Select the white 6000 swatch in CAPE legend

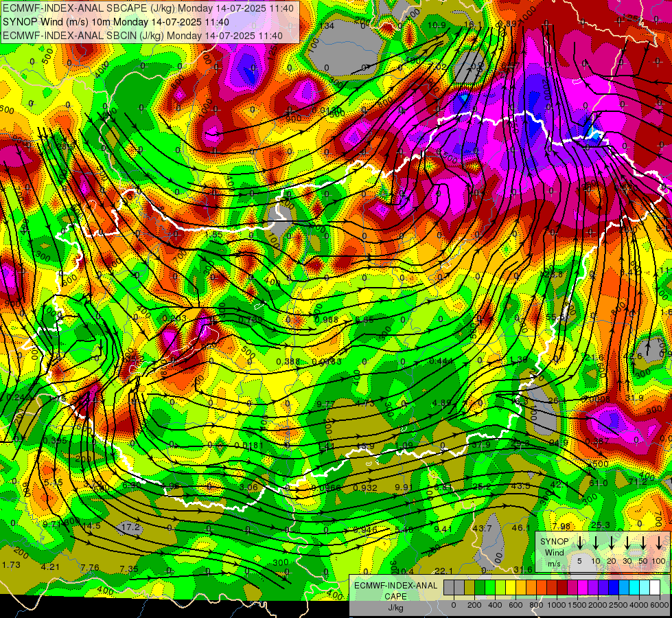(x=654, y=588)
